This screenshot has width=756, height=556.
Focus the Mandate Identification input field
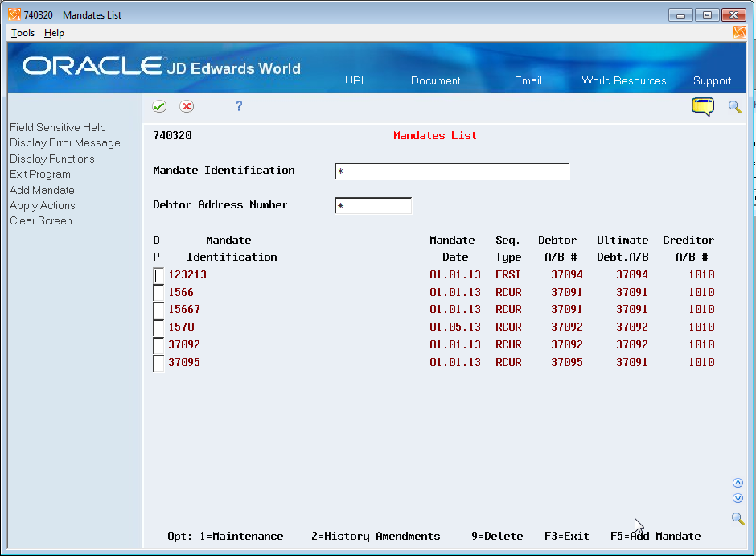coord(452,171)
